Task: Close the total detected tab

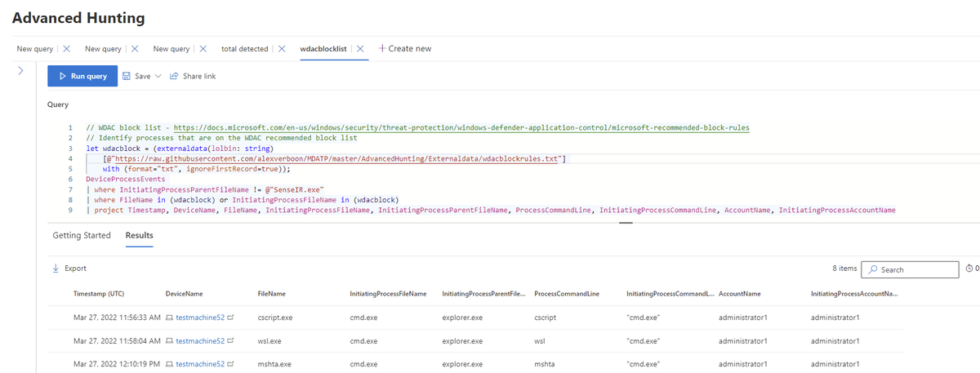Action: point(282,49)
